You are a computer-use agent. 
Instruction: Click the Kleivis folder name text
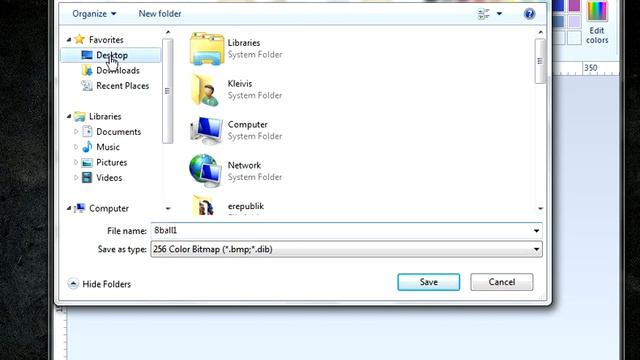tap(240, 84)
